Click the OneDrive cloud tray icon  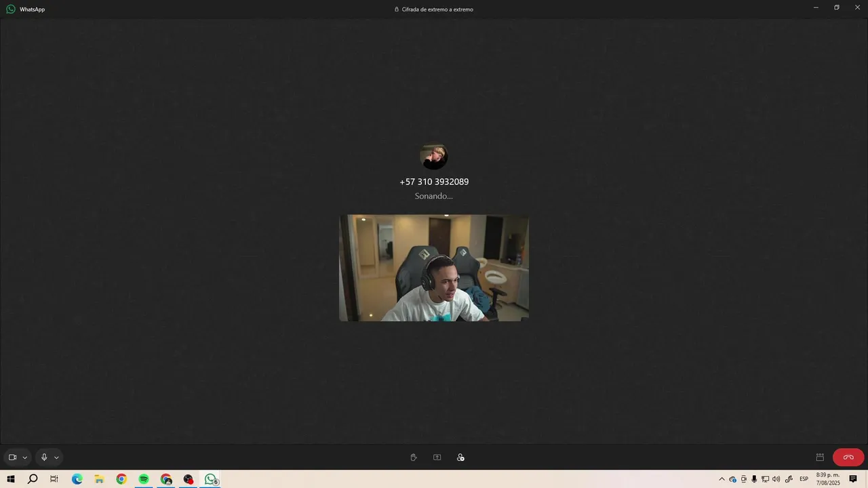click(732, 479)
